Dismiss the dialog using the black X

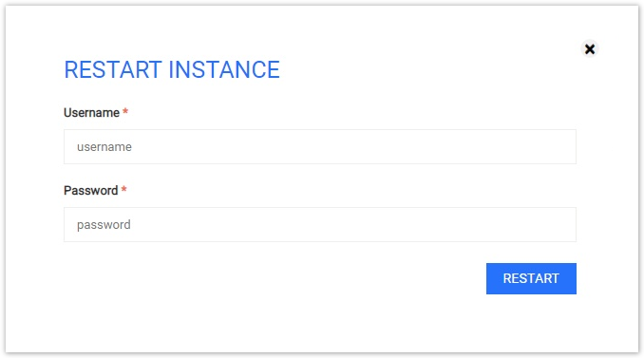point(589,49)
